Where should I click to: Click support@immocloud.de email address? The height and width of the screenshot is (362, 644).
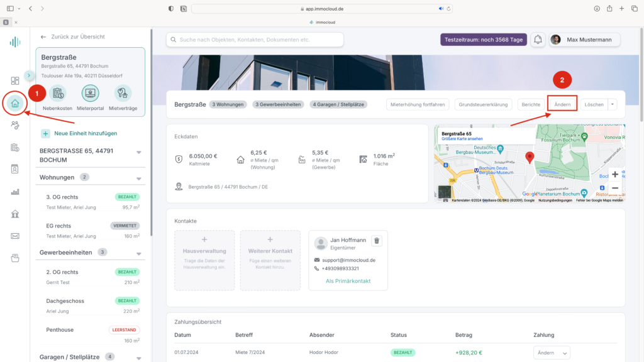coord(348,260)
